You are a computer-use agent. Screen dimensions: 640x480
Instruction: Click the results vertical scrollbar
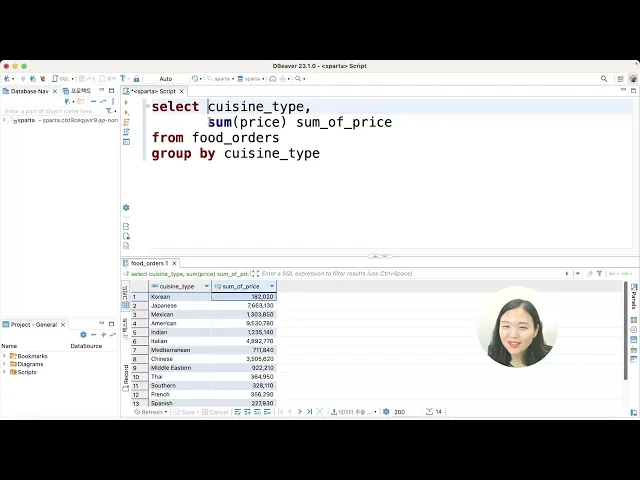coord(625,331)
